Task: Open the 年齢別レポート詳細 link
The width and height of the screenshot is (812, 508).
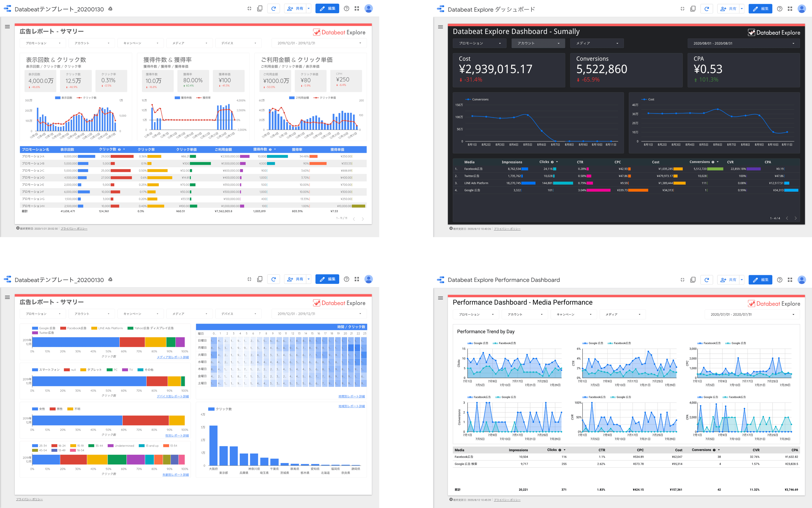Action: point(176,475)
